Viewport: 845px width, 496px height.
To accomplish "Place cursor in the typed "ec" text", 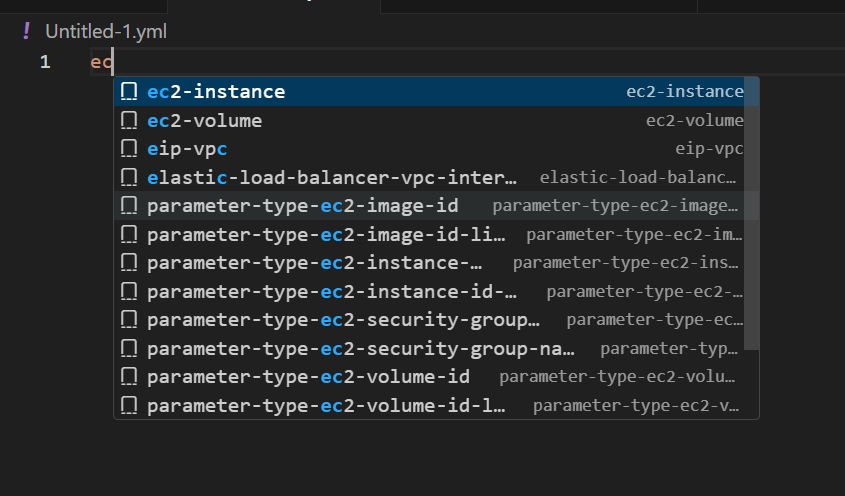I will point(101,62).
